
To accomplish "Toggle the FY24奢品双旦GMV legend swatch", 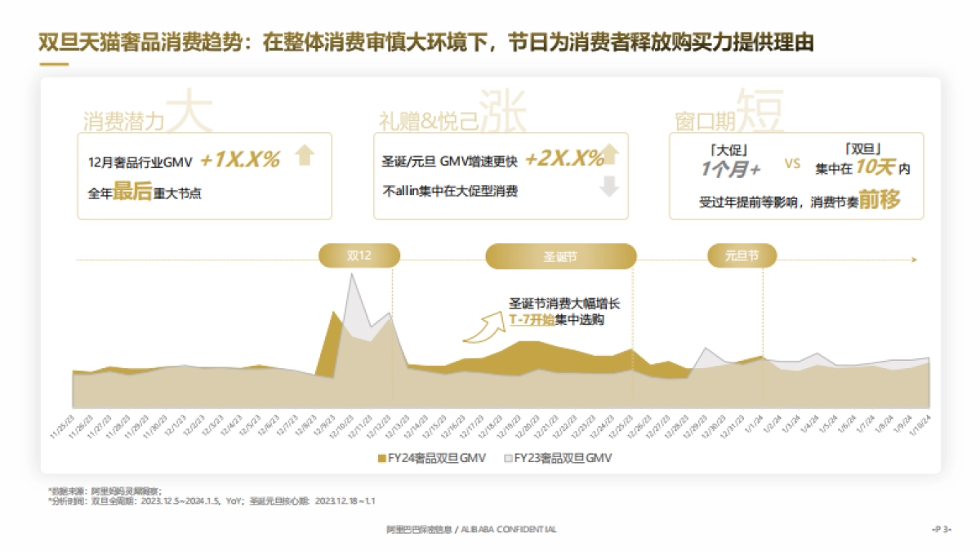I will [x=381, y=458].
